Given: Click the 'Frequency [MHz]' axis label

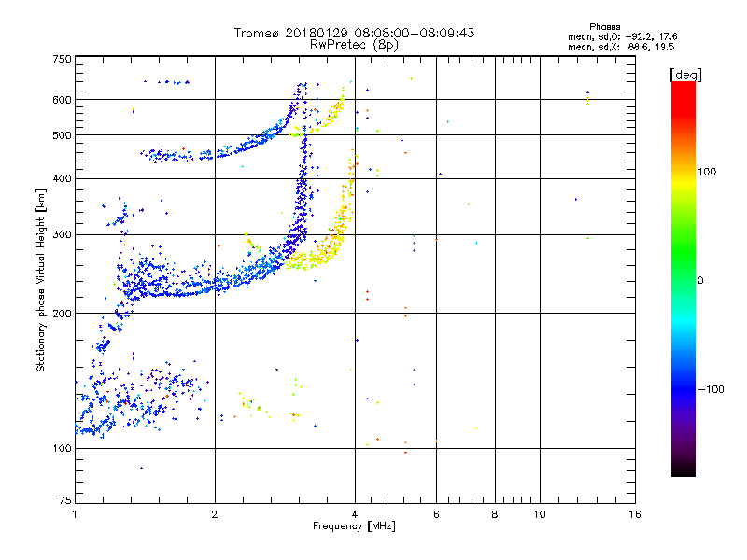Looking at the screenshot, I should [x=354, y=526].
